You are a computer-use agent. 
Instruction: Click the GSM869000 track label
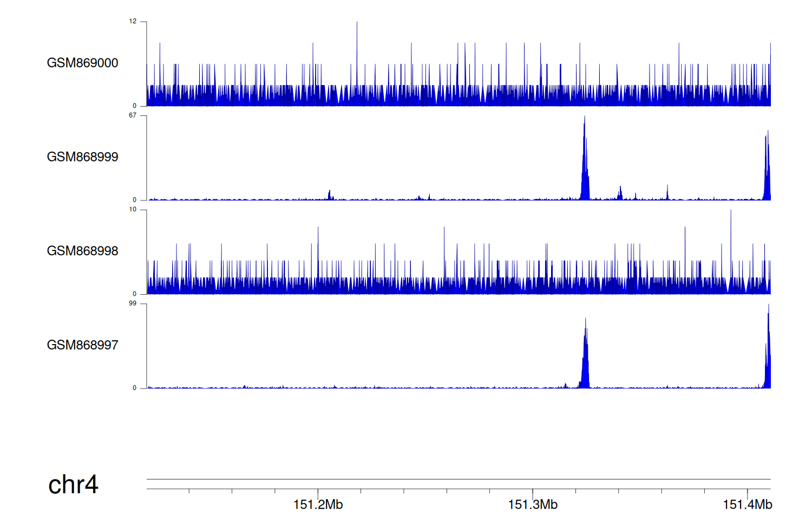82,63
